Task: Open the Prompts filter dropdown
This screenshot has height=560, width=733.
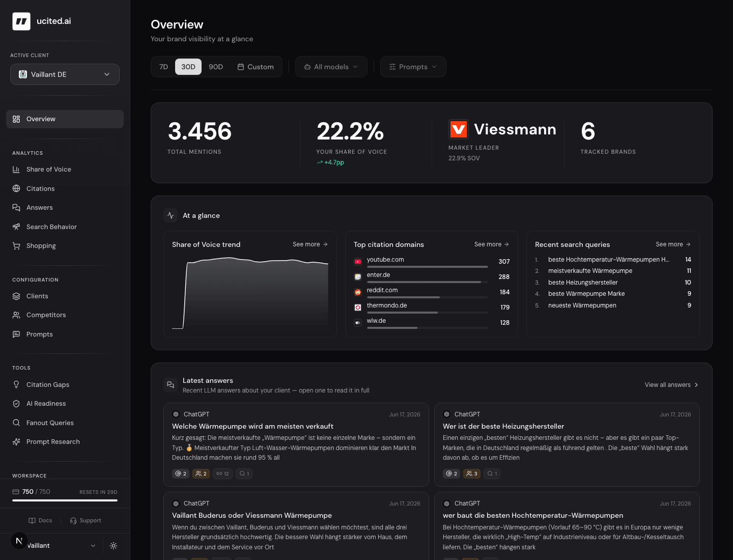Action: 413,67
